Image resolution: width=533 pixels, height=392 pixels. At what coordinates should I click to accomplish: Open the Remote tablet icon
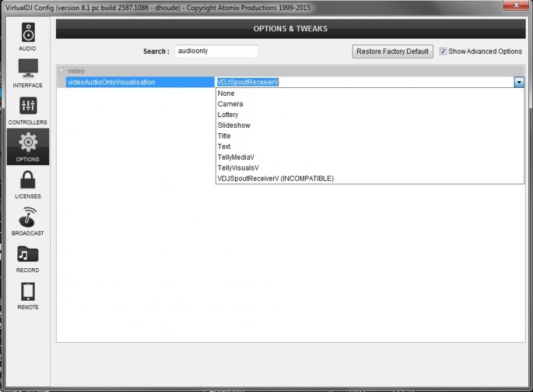28,292
